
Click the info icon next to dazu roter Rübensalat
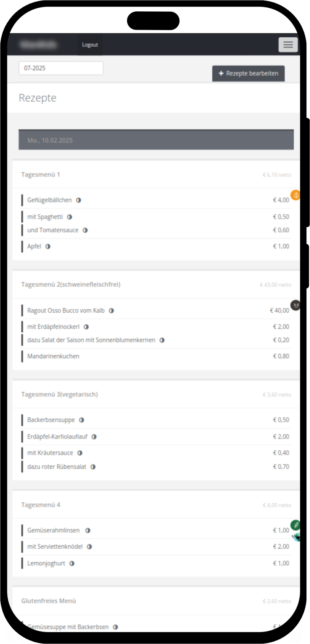[x=93, y=466]
